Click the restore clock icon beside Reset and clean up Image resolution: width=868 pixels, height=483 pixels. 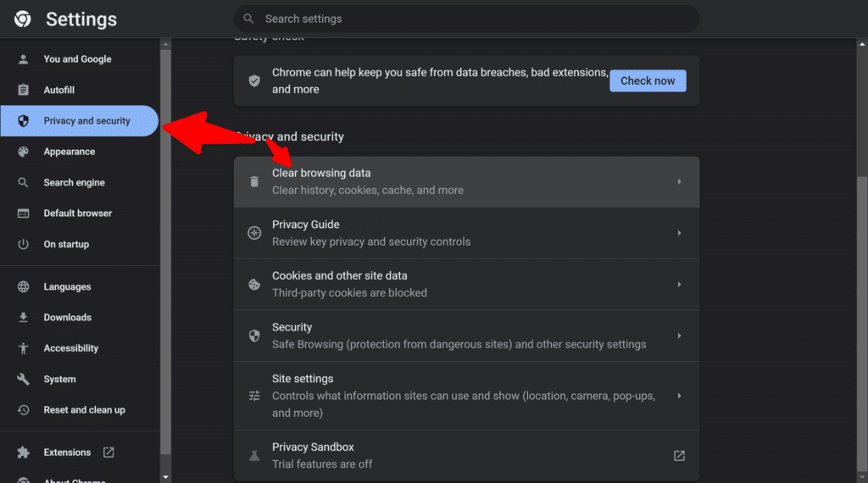coord(23,410)
